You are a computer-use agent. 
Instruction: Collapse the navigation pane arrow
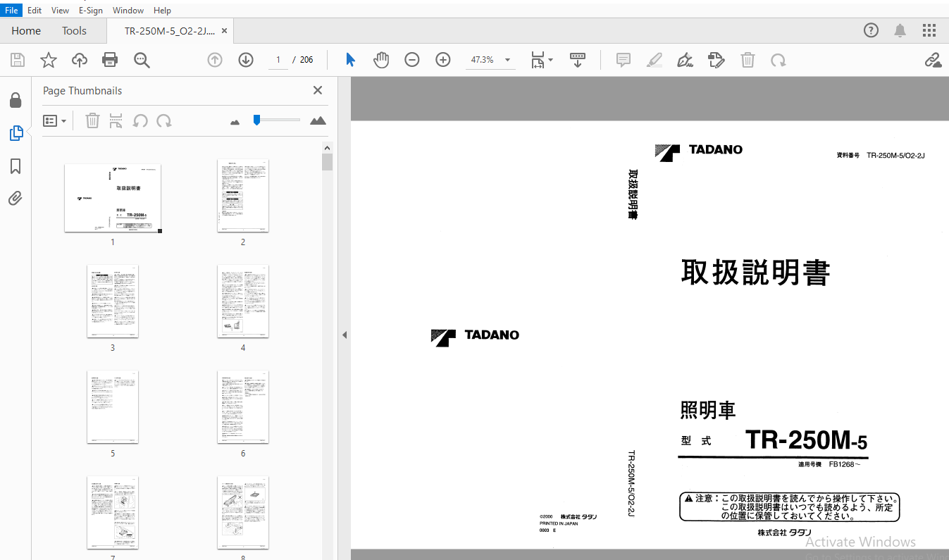(345, 335)
